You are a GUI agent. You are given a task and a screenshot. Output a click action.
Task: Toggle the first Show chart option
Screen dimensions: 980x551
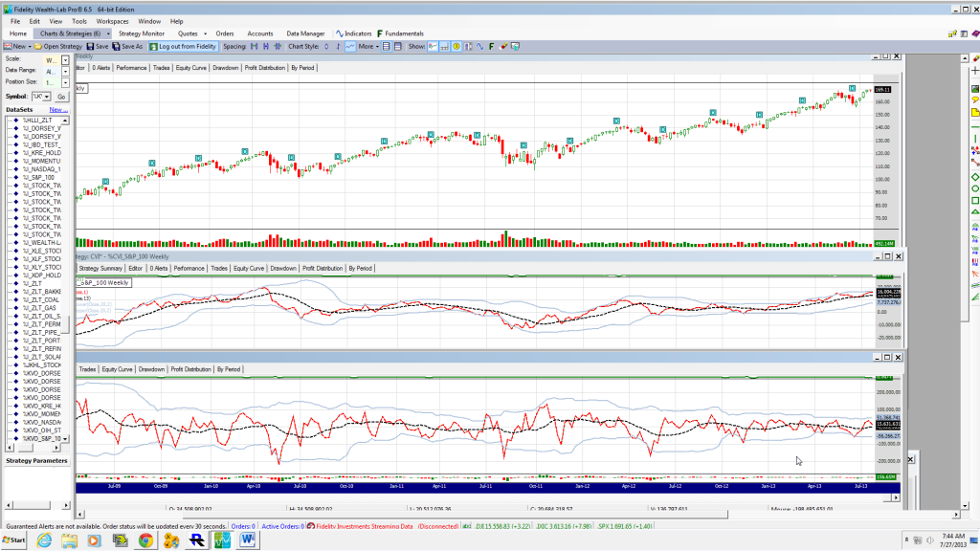[x=433, y=46]
